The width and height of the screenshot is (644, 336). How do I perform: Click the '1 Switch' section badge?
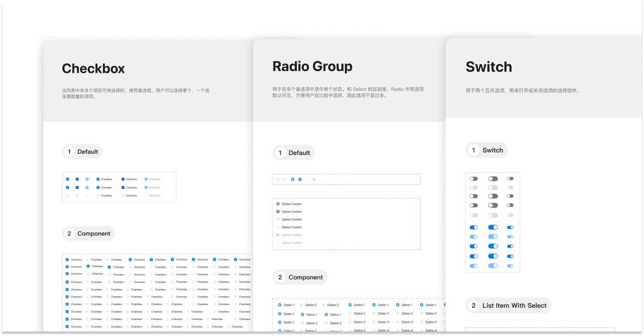point(486,150)
